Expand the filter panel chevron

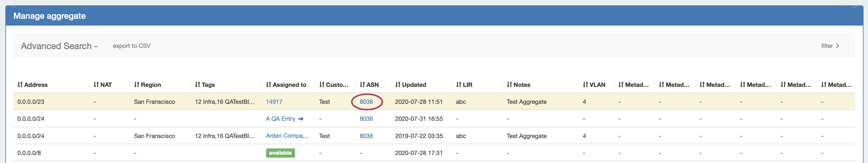pyautogui.click(x=837, y=46)
